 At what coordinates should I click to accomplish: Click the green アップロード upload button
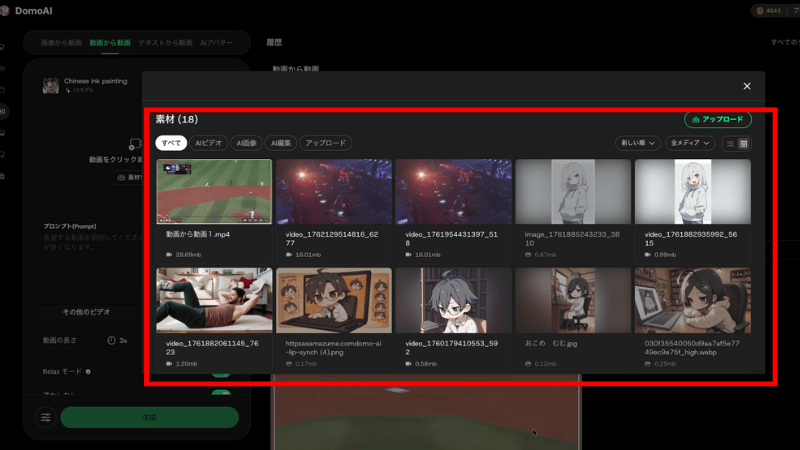coord(717,119)
